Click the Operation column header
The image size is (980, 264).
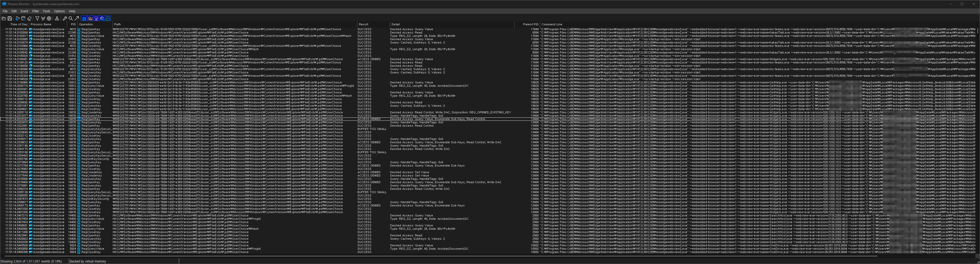point(95,24)
